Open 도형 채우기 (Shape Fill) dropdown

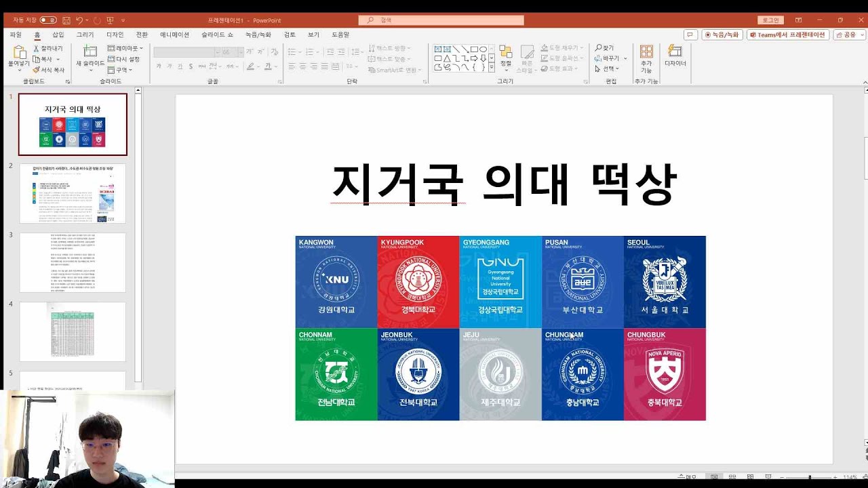pyautogui.click(x=562, y=48)
